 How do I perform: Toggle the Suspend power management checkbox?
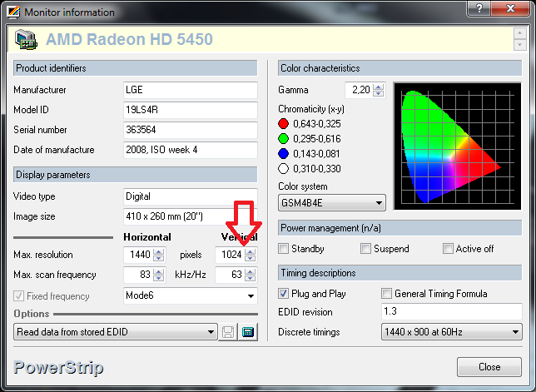tap(366, 249)
